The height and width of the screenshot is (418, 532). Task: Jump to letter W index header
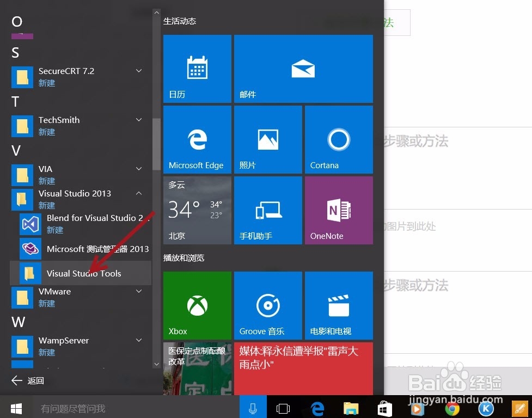point(19,322)
